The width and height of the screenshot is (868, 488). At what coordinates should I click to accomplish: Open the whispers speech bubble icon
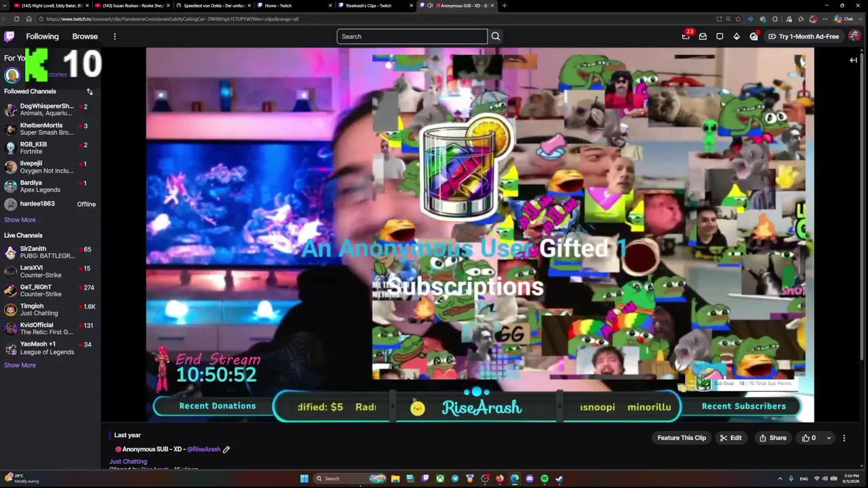719,37
